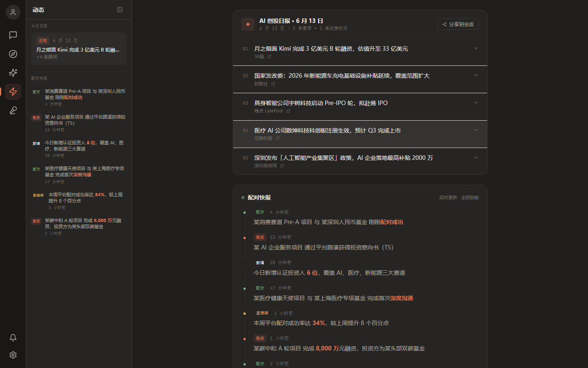Click the 配对快报 section label in sidebar
This screenshot has height=368, width=588.
tap(39, 78)
